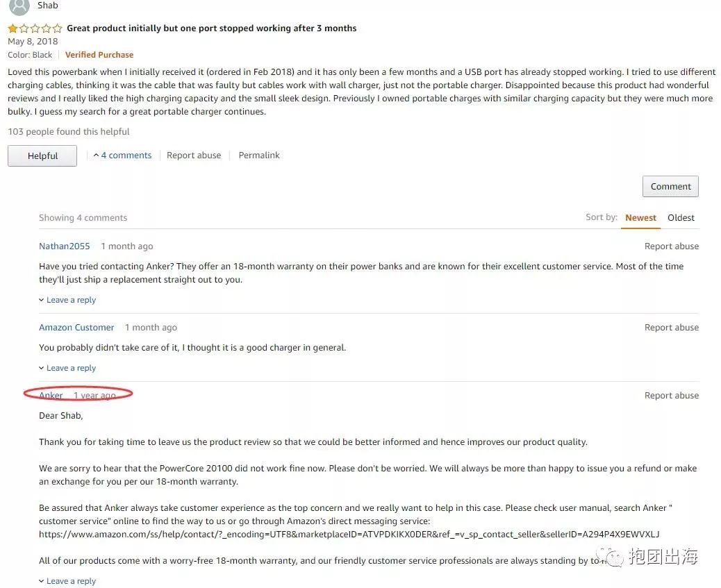The image size is (721, 588).
Task: Open the review Permalink
Action: click(259, 156)
